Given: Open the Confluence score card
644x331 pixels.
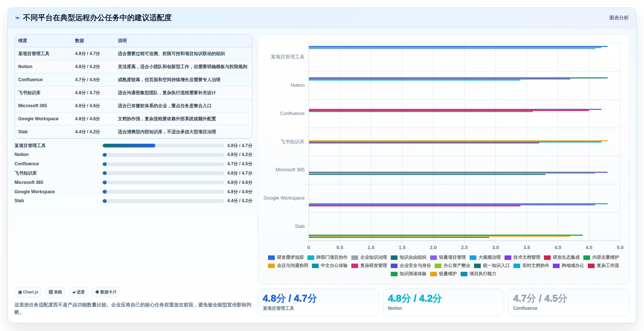Looking at the screenshot, I should tap(569, 302).
